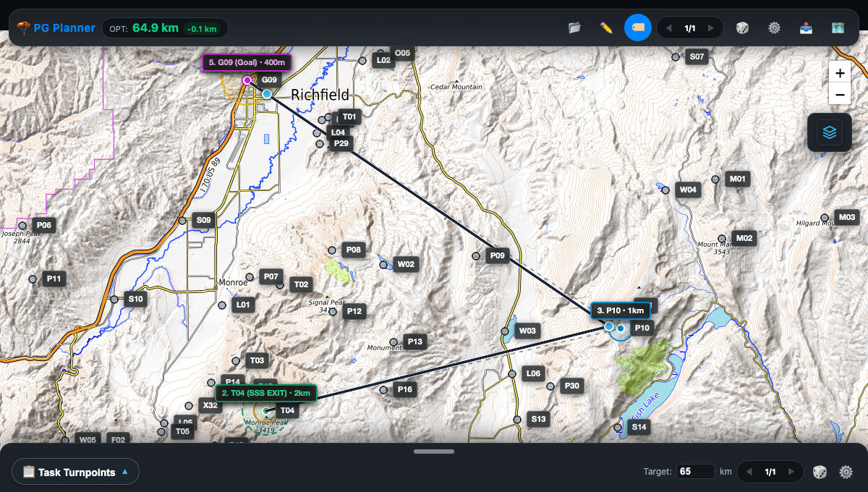Select the pencil edit tool
The width and height of the screenshot is (868, 492).
[606, 27]
